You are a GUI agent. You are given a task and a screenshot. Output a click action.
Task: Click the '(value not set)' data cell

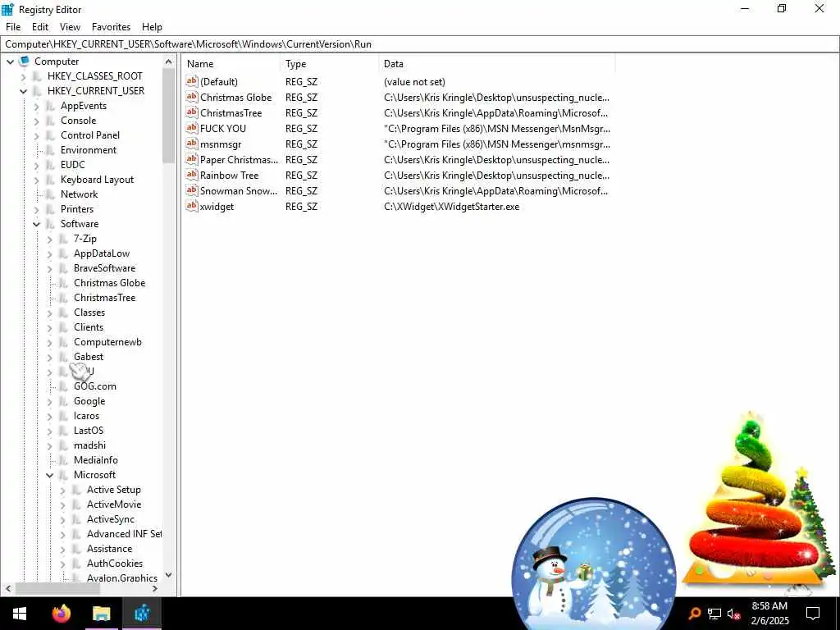(414, 82)
